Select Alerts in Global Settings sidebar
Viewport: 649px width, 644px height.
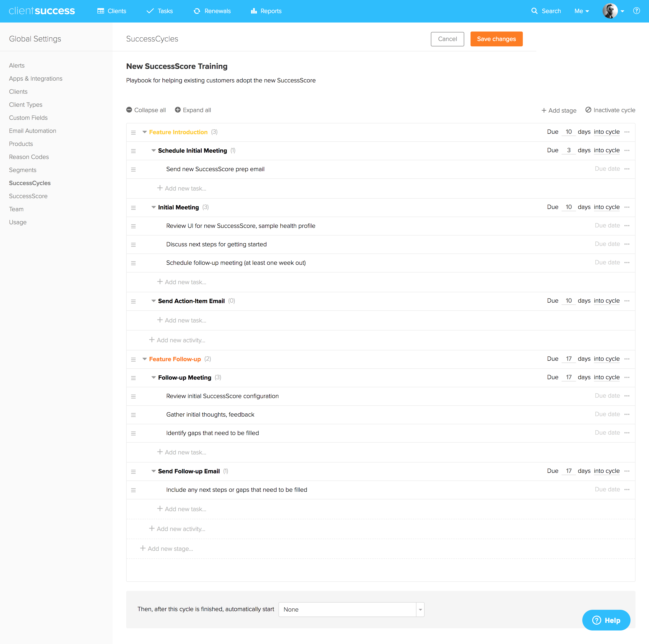coord(17,66)
